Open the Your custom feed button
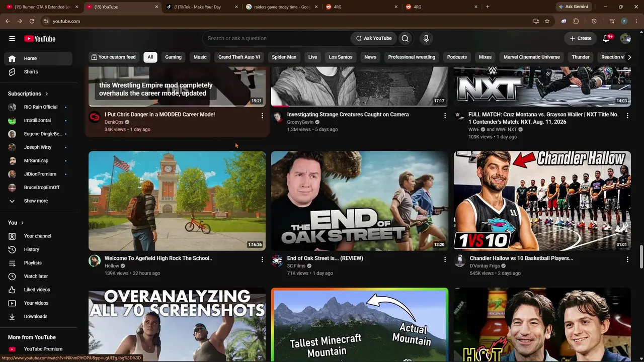The width and height of the screenshot is (644, 362). (113, 57)
